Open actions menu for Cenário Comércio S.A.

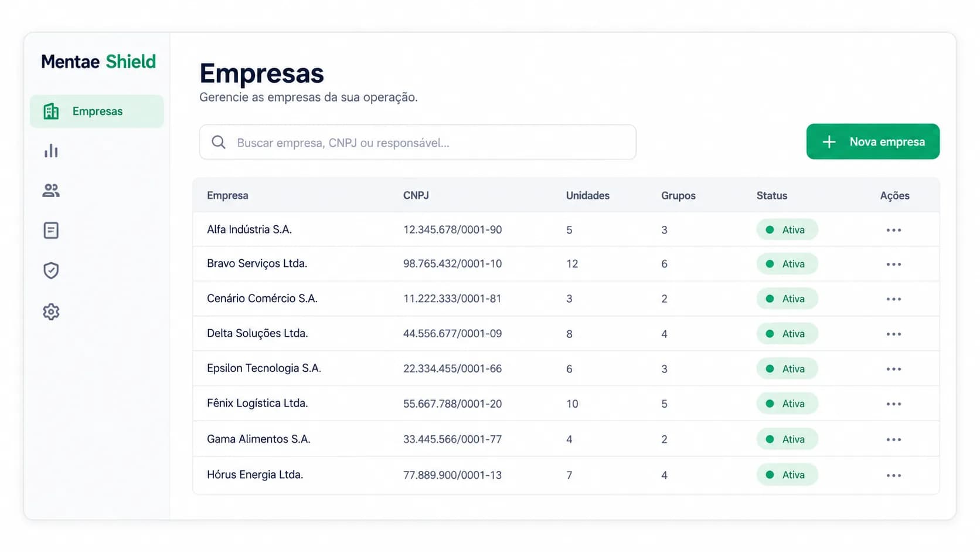(x=894, y=299)
